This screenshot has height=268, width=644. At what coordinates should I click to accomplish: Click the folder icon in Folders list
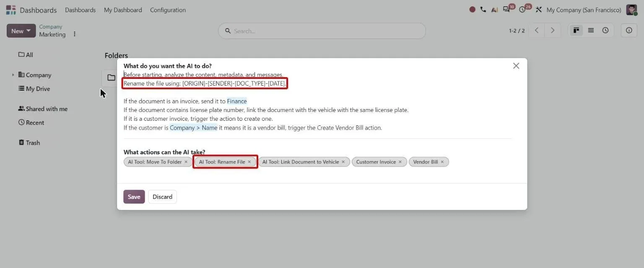[x=111, y=78]
